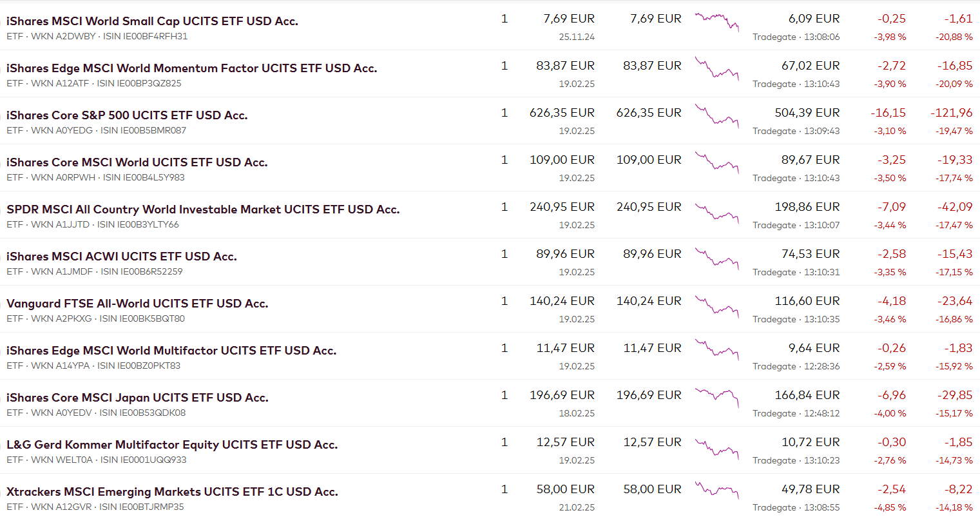
Task: Select the -121,96 total loss value
Action: [951, 113]
